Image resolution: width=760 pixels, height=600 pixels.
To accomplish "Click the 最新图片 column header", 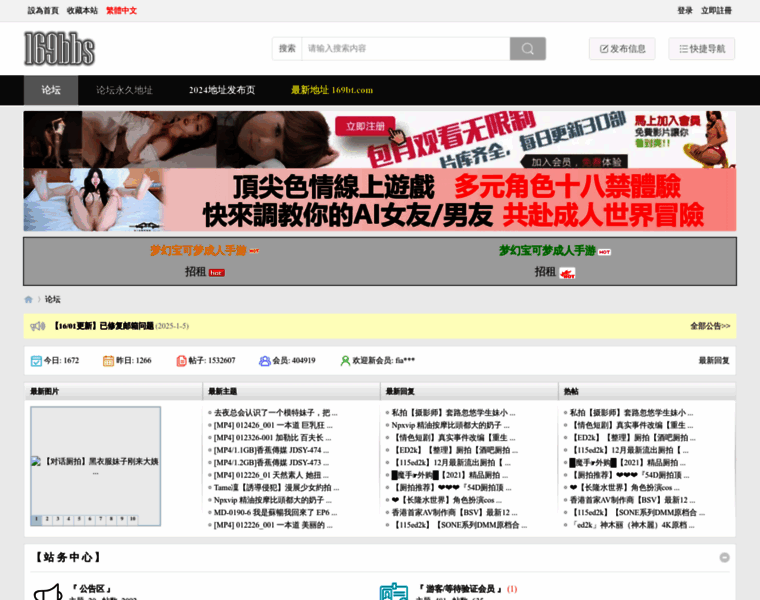I will tap(44, 392).
